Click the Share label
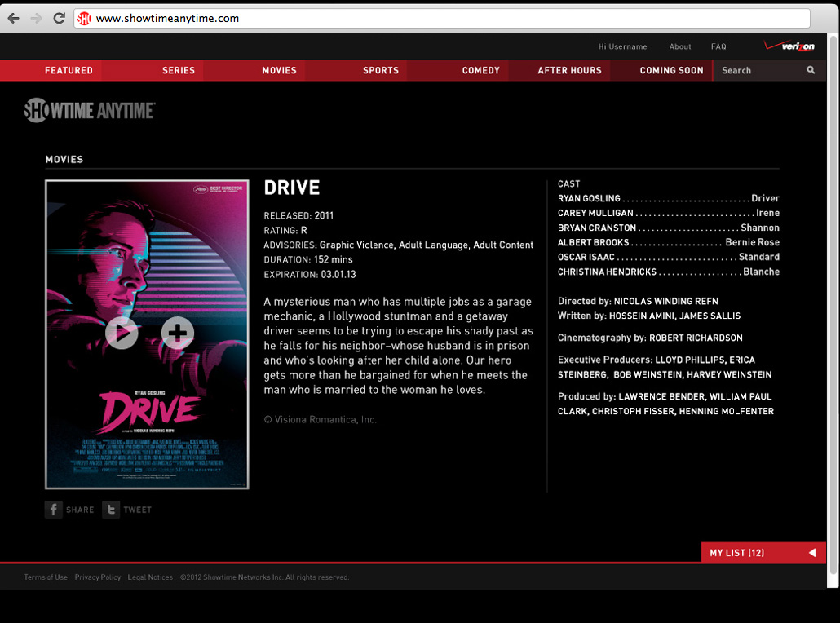Image resolution: width=840 pixels, height=623 pixels. (x=80, y=510)
